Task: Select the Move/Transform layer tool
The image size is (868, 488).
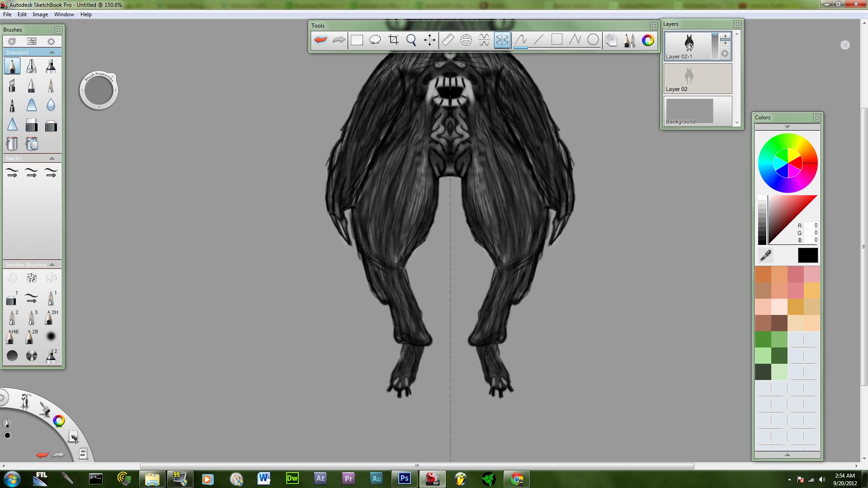Action: point(429,40)
